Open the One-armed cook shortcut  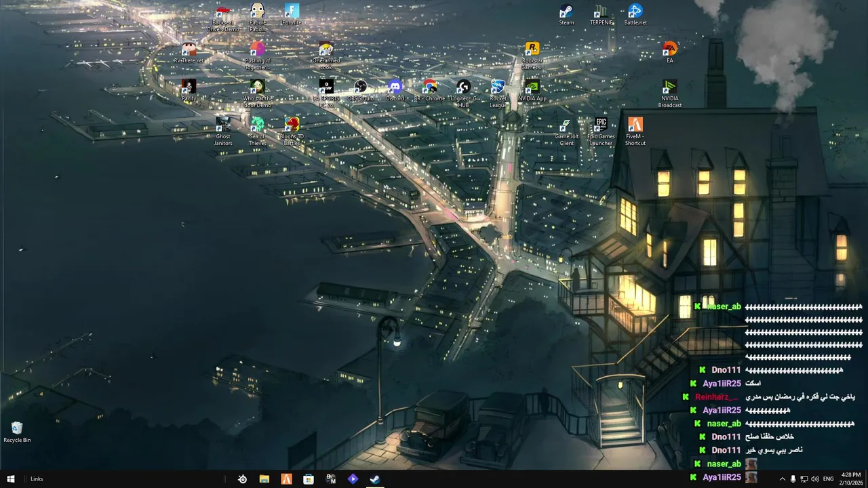[x=326, y=56]
